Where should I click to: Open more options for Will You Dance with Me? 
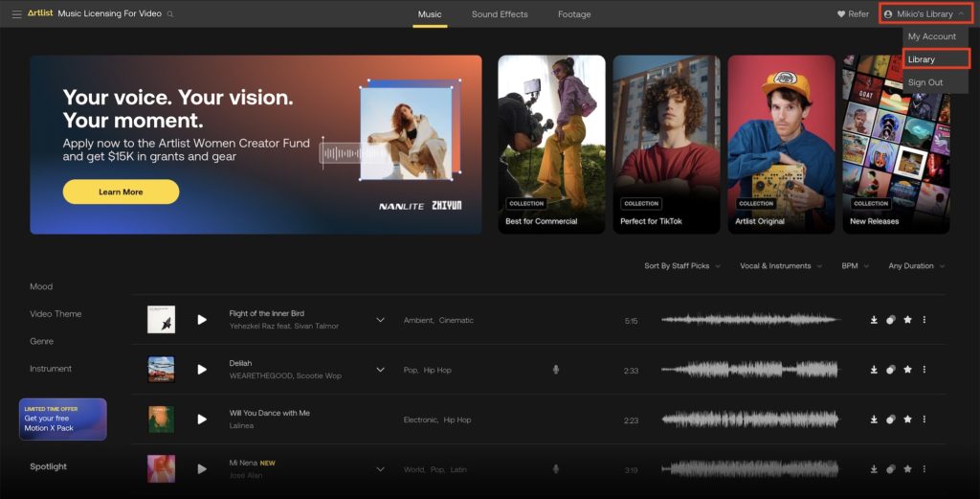pyautogui.click(x=924, y=419)
